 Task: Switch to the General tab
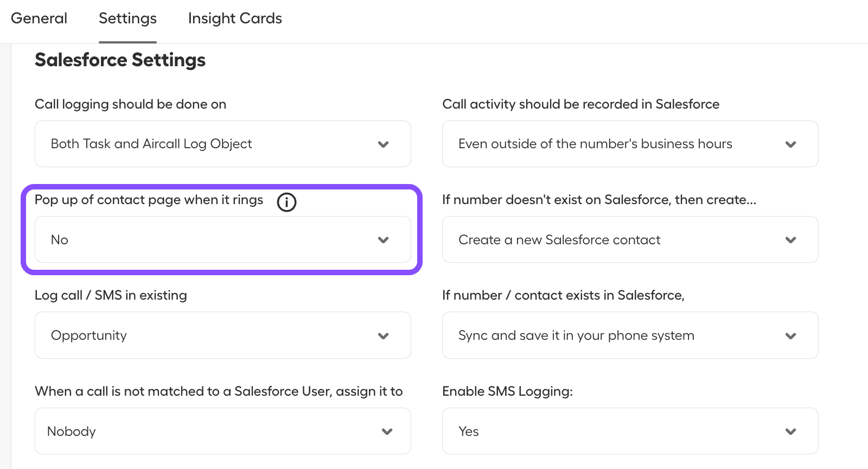[39, 18]
